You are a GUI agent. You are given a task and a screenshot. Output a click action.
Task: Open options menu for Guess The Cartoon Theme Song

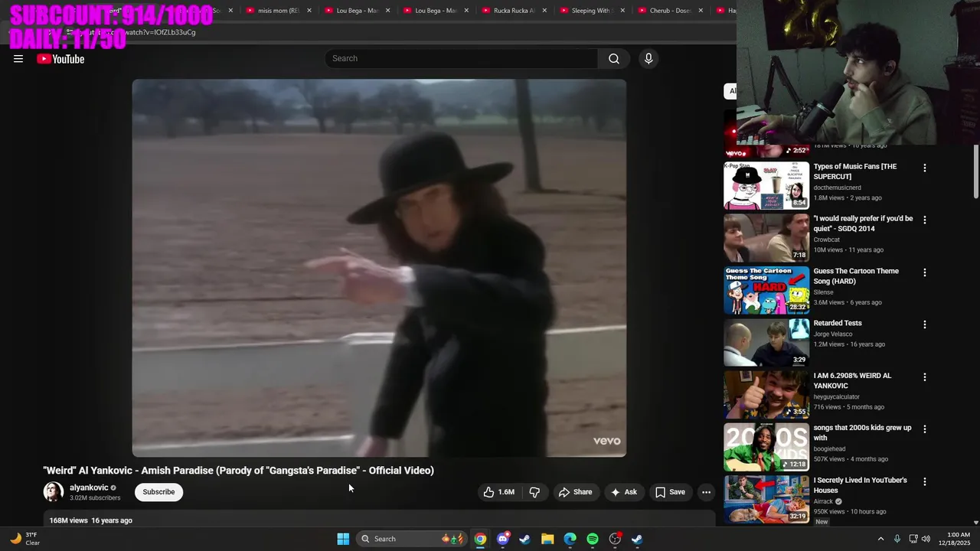pyautogui.click(x=924, y=272)
